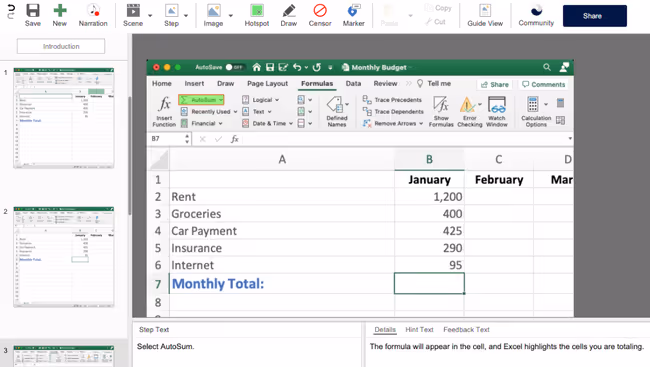Select step 2 thumbnail

coord(63,257)
